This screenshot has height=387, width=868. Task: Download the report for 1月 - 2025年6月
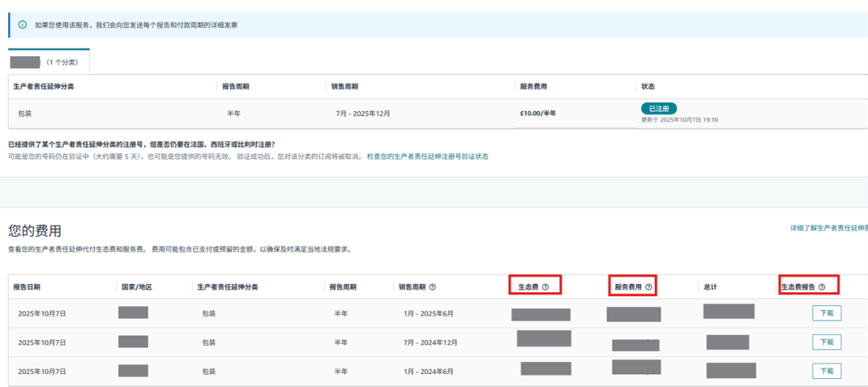pyautogui.click(x=826, y=314)
